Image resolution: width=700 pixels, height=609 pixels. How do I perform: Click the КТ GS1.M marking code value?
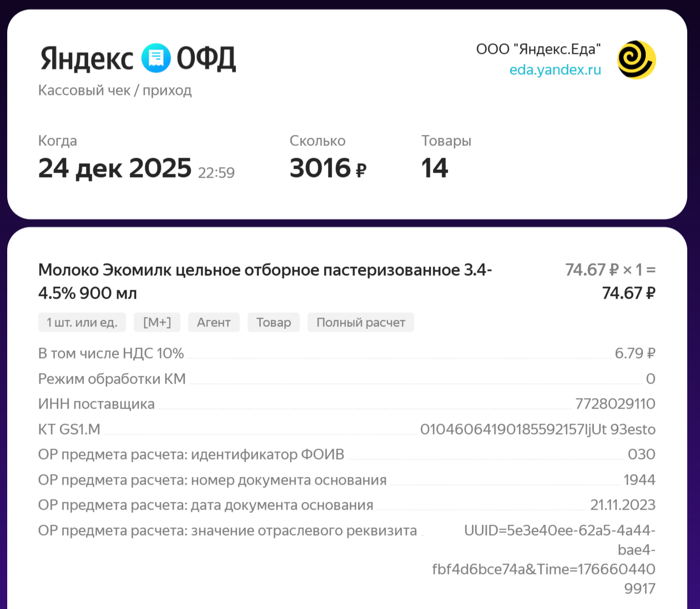click(x=537, y=429)
